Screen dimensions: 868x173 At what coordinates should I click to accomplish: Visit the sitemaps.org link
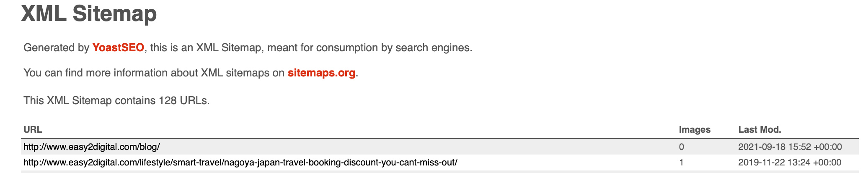[322, 73]
